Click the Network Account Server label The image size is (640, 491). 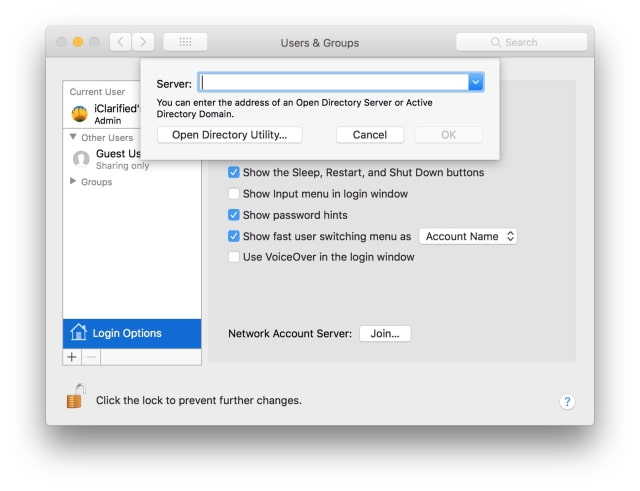tap(290, 333)
